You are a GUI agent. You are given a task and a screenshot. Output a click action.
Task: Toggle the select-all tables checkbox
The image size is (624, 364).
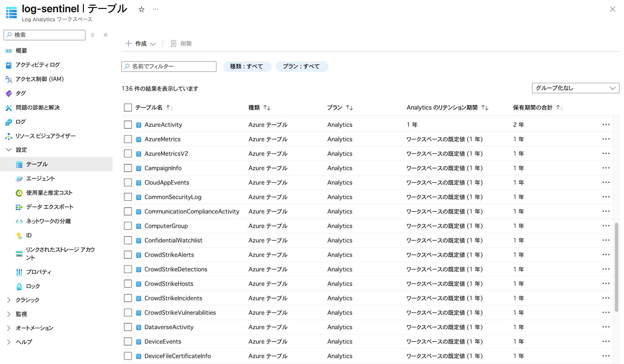point(128,108)
